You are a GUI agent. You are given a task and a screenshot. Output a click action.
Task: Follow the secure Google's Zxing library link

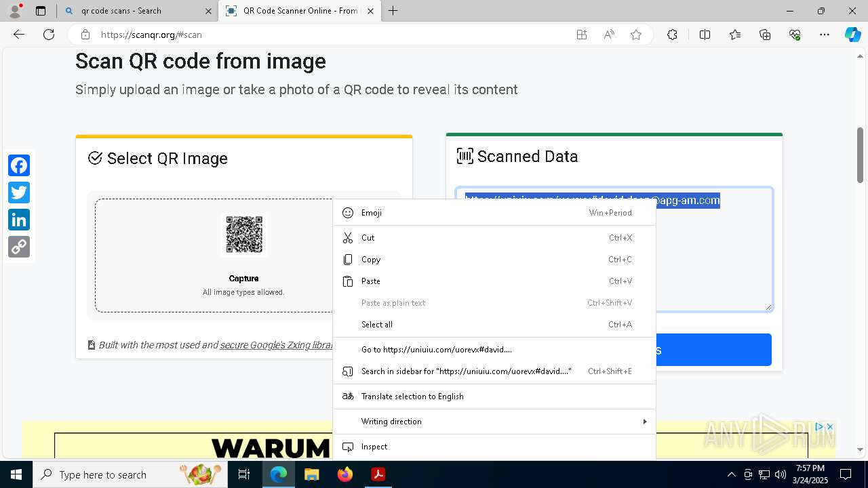pos(276,345)
